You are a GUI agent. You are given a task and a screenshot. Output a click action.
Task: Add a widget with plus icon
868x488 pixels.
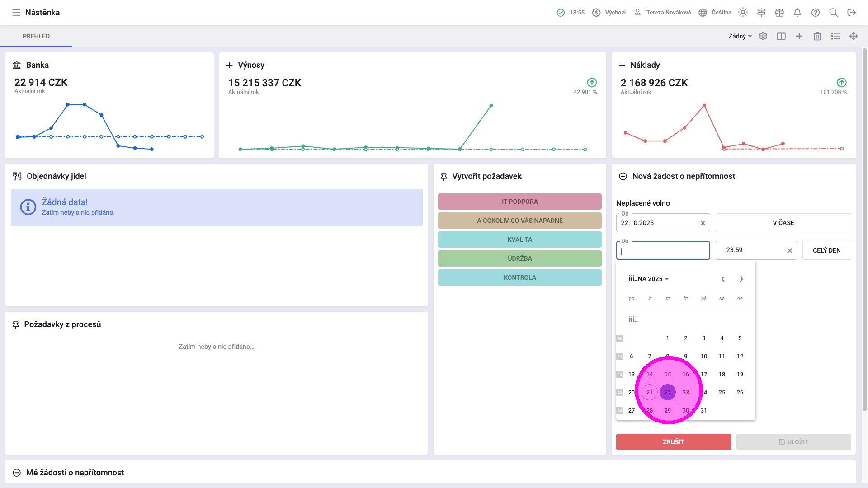(x=799, y=36)
